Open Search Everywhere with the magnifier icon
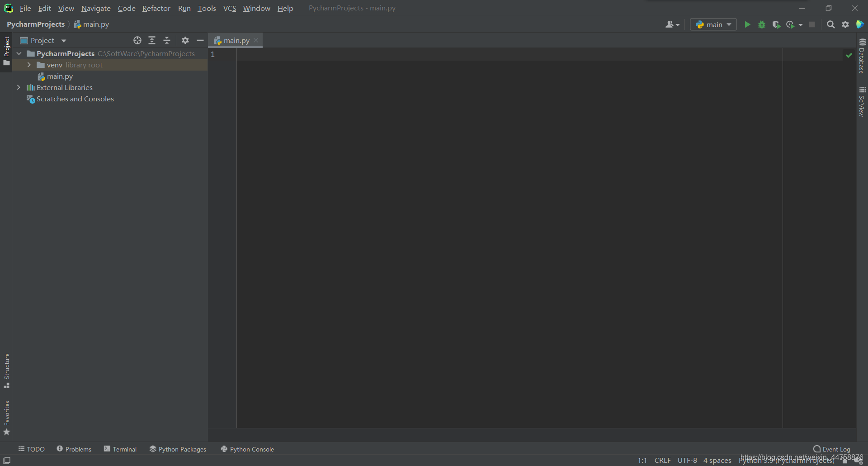The height and width of the screenshot is (466, 868). coord(831,25)
